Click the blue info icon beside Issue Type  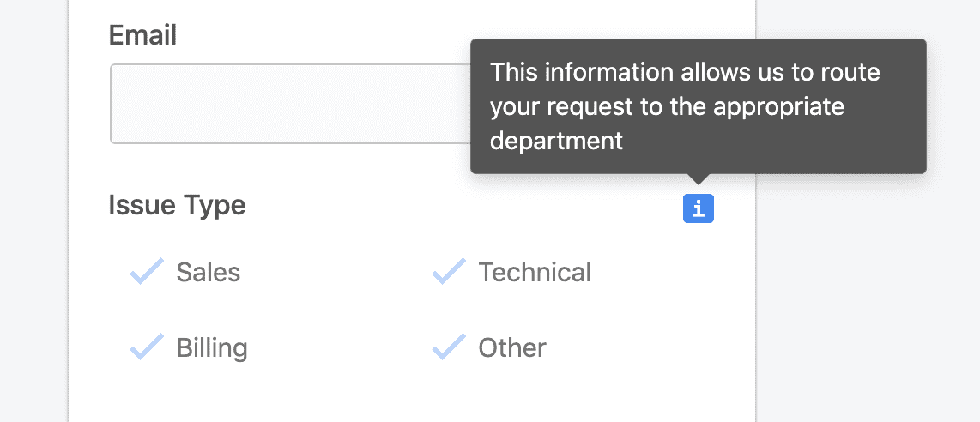(699, 208)
